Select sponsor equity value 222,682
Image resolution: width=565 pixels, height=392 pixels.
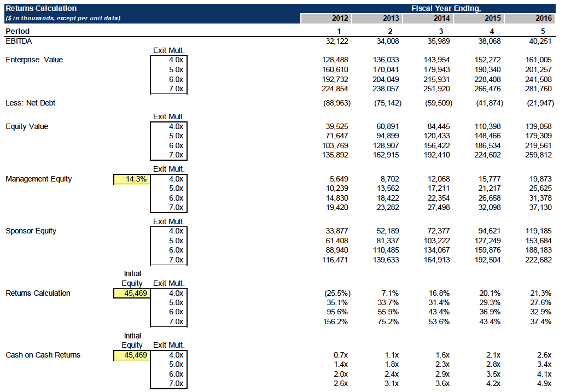click(x=538, y=260)
